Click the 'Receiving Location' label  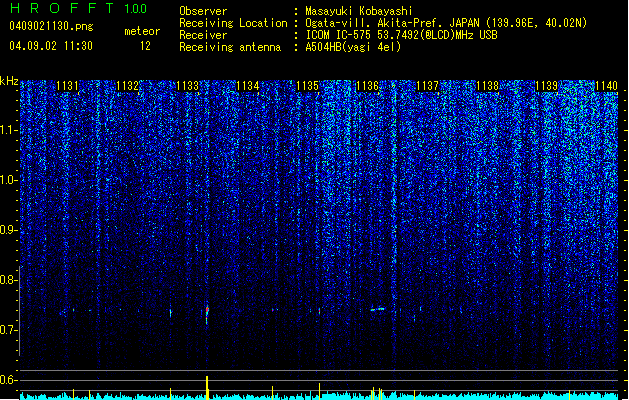233,23
